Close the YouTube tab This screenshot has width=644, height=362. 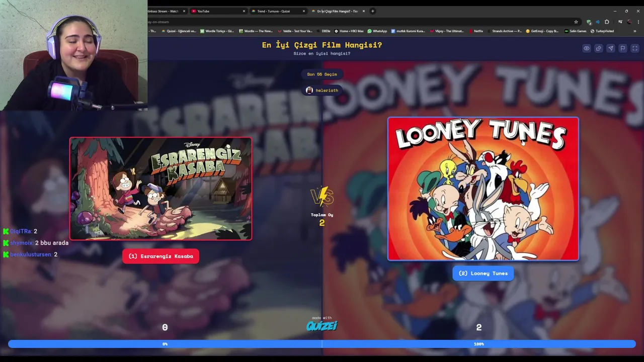coord(244,11)
